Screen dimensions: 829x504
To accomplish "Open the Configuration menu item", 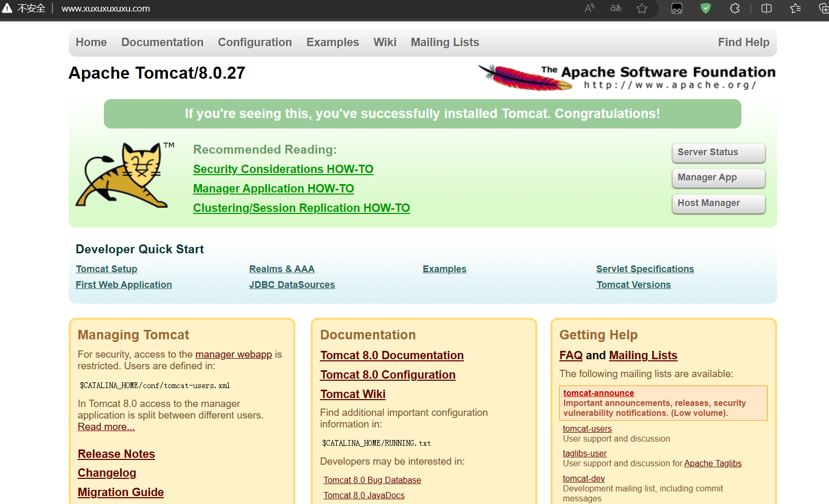I will (255, 42).
